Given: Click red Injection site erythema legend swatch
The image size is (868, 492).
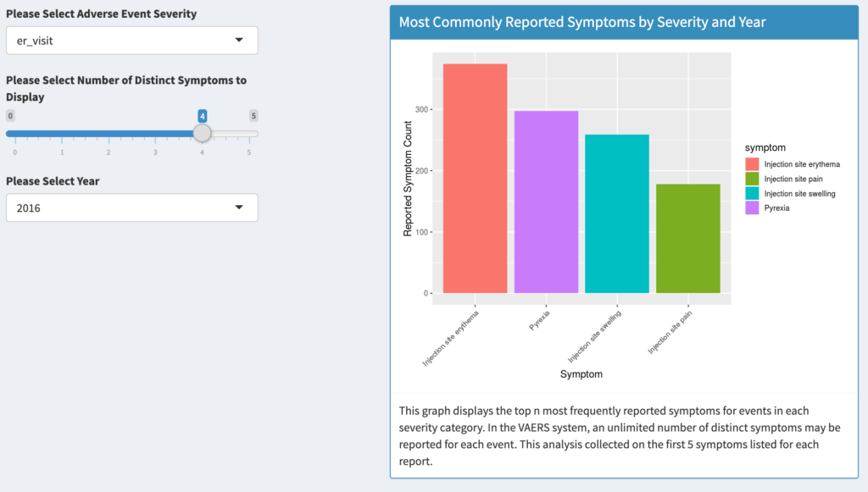Looking at the screenshot, I should coord(752,164).
